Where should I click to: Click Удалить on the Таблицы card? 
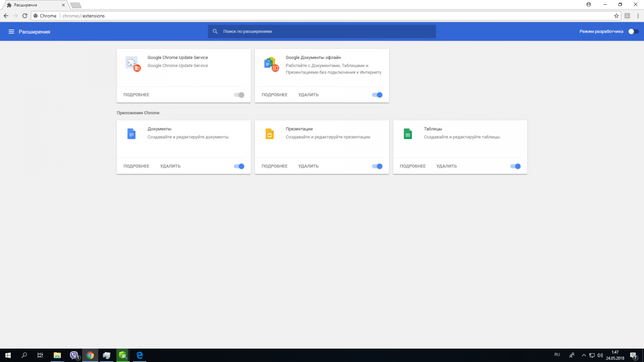[x=447, y=166]
